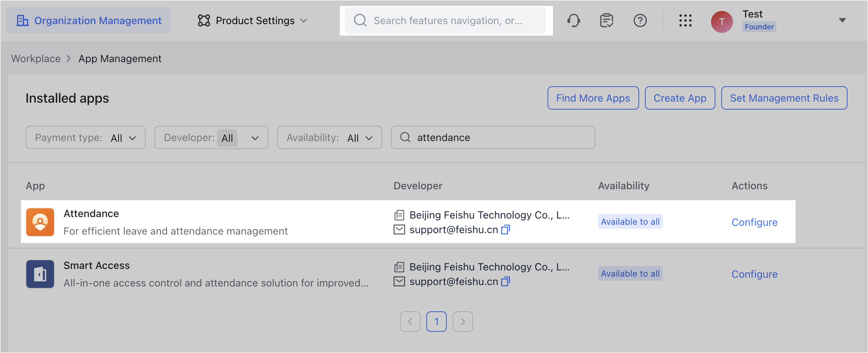Click the magnifier in the top search bar
This screenshot has height=353, width=868.
coord(360,20)
